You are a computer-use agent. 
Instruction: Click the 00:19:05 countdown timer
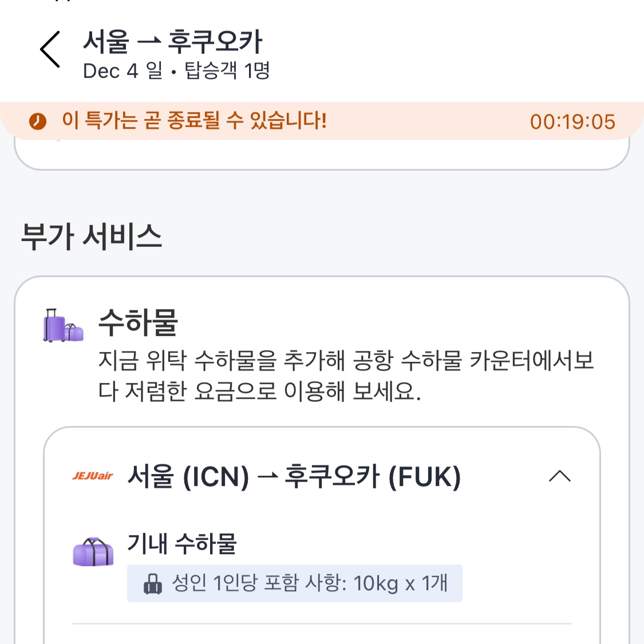coord(572,121)
